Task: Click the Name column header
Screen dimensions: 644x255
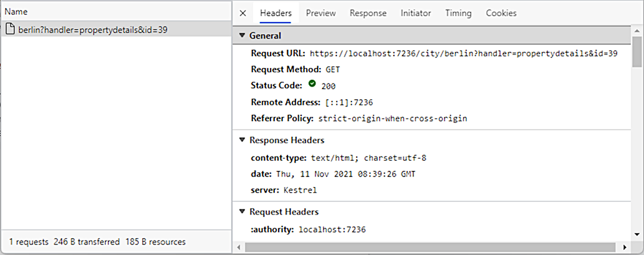Action: tap(116, 12)
